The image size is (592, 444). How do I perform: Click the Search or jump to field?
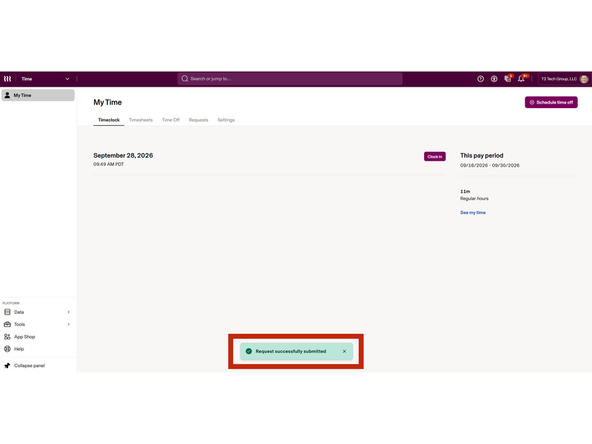tap(290, 79)
